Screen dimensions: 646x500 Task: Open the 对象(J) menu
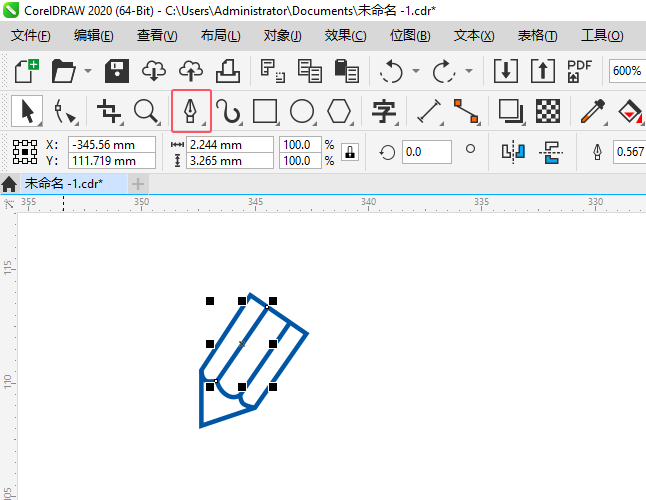[283, 35]
